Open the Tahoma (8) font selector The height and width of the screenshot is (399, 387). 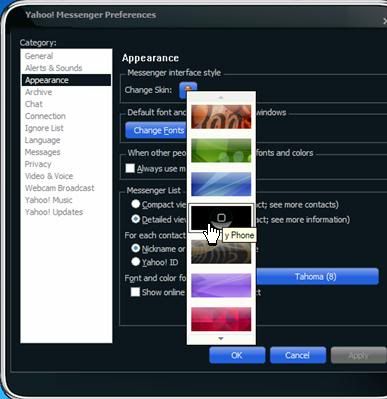(x=315, y=276)
